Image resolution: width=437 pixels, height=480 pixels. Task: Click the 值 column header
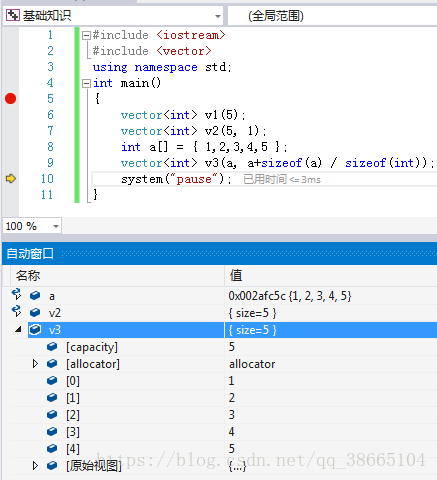tap(331, 276)
